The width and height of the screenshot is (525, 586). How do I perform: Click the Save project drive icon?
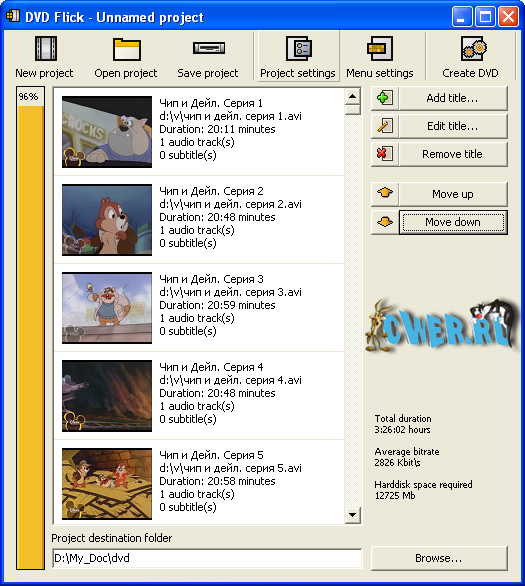tap(209, 48)
